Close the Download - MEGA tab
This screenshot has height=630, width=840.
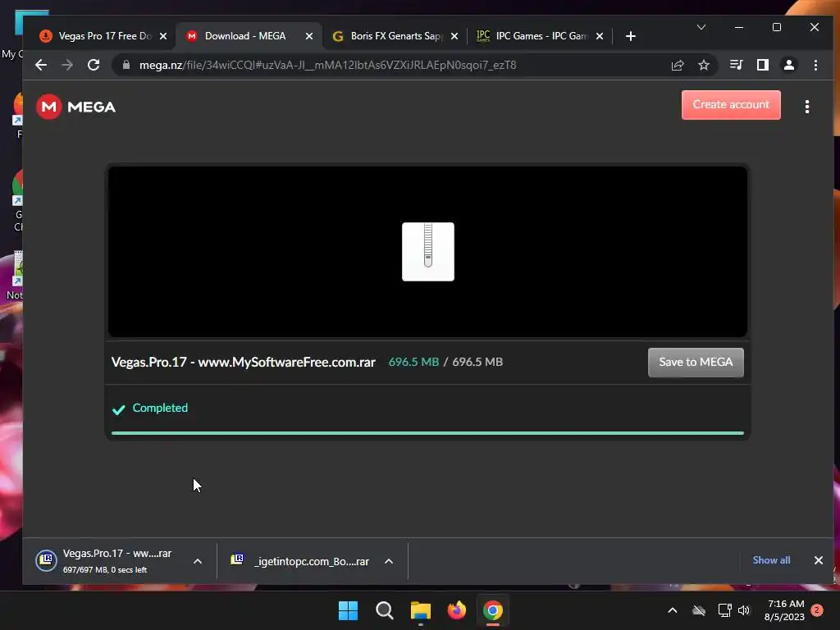pyautogui.click(x=309, y=36)
